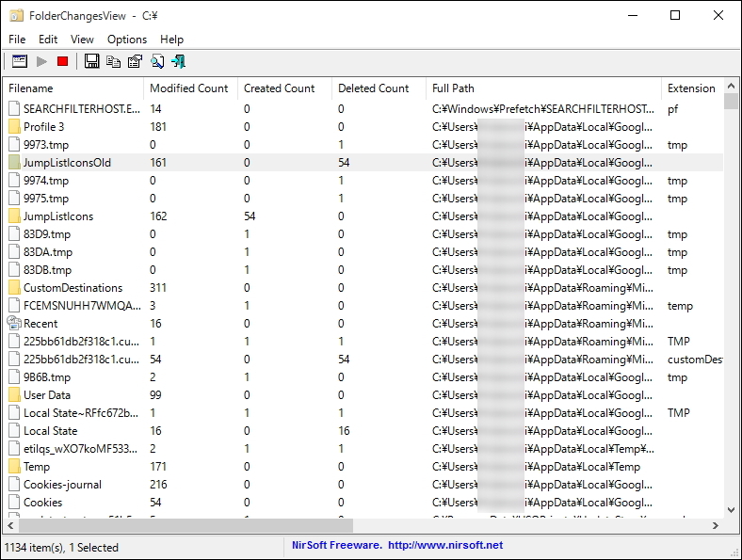Click the horizontal scrollbar right arrow
Screen dimensions: 742x560
click(716, 525)
